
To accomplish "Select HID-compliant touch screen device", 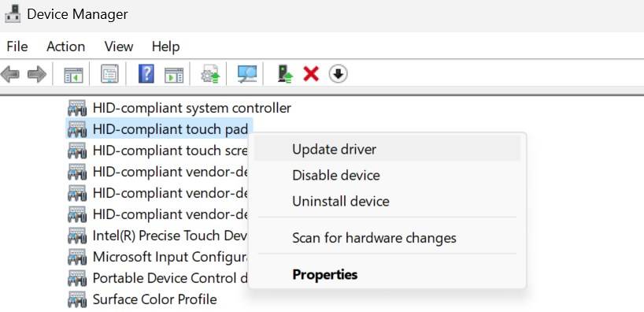I will [x=170, y=150].
